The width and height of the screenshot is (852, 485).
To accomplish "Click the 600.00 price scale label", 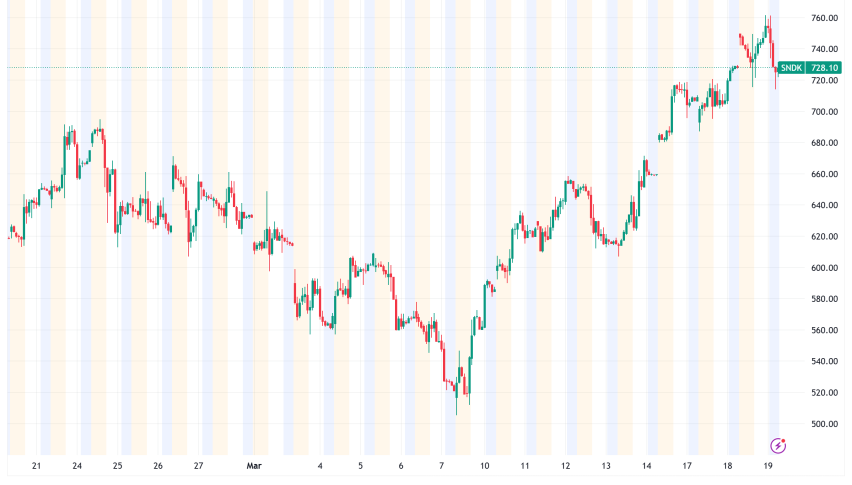I will pos(824,268).
